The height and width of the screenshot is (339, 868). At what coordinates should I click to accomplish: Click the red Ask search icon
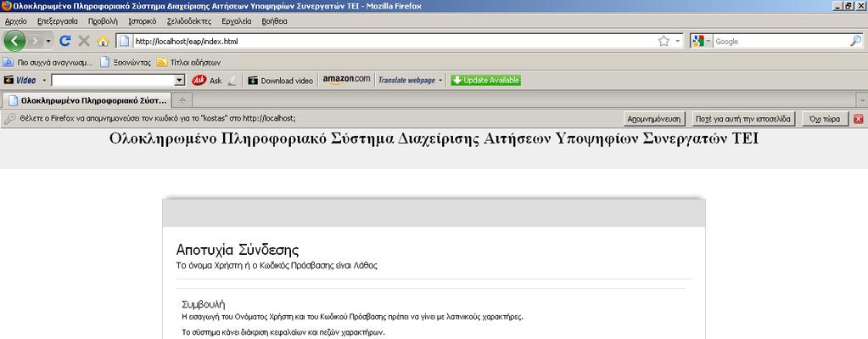tap(199, 81)
